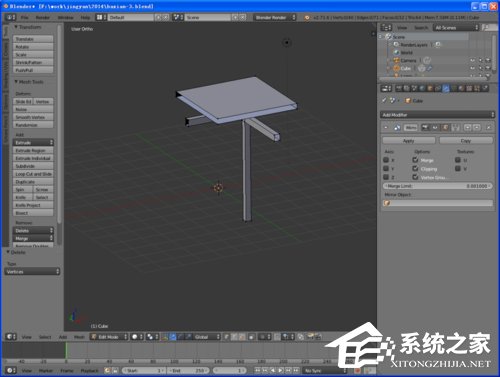Toggle Mirror modifier edit cage display
Viewport: 500px width, 377px height.
[x=455, y=127]
